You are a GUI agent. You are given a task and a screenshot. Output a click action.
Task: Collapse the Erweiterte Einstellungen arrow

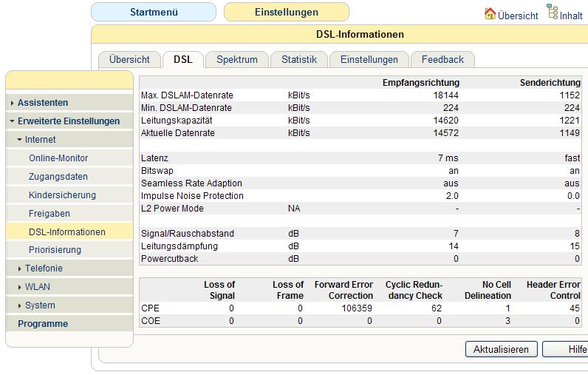[x=12, y=121]
